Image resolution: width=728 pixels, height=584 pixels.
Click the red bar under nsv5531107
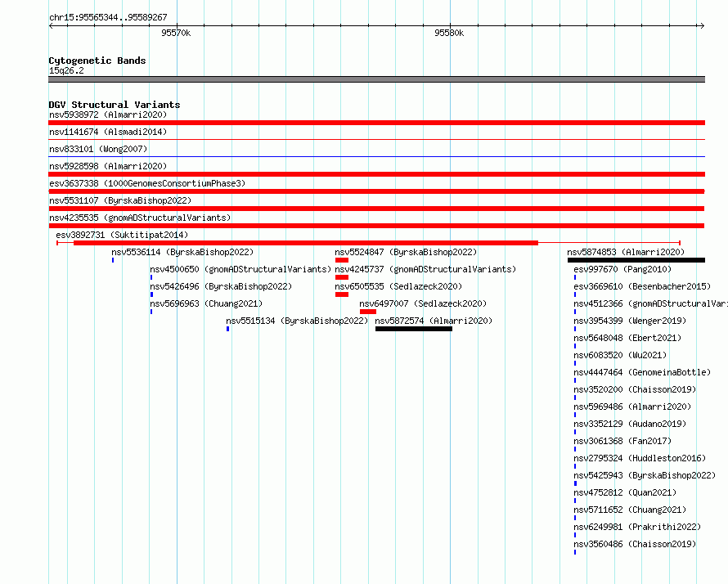coord(376,209)
